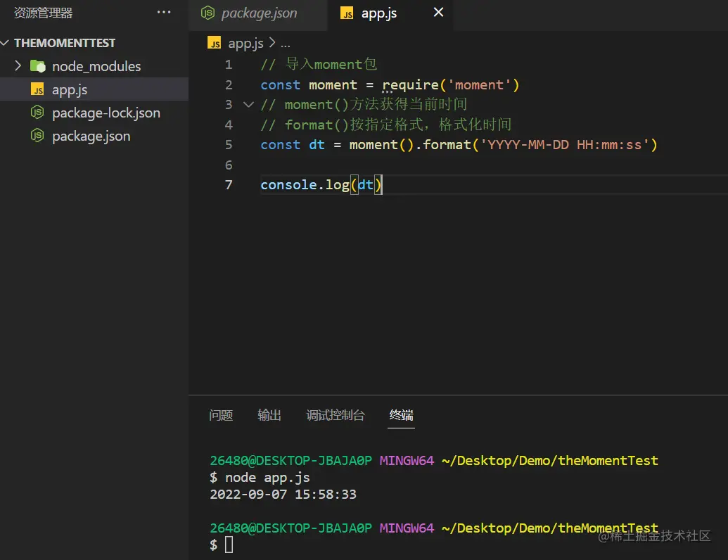Switch to the package.json editor tab

click(258, 13)
